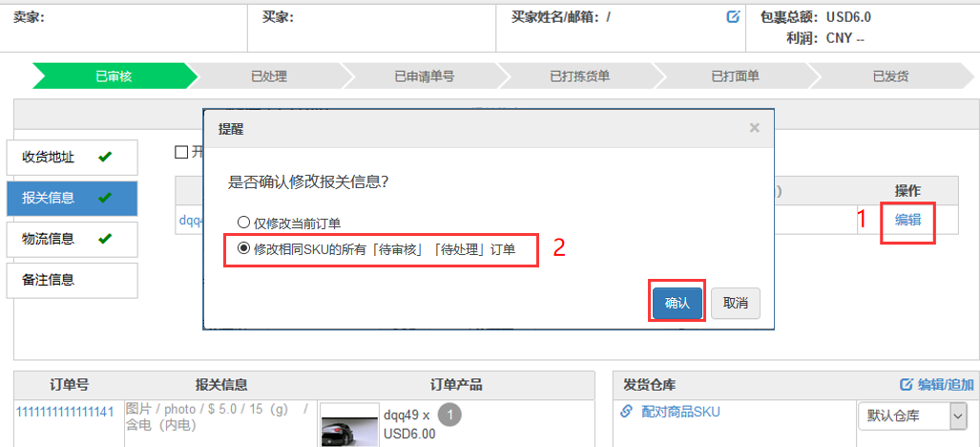Screen dimensions: 980x447
Task: Click the 已处理 progress step
Action: [x=269, y=76]
